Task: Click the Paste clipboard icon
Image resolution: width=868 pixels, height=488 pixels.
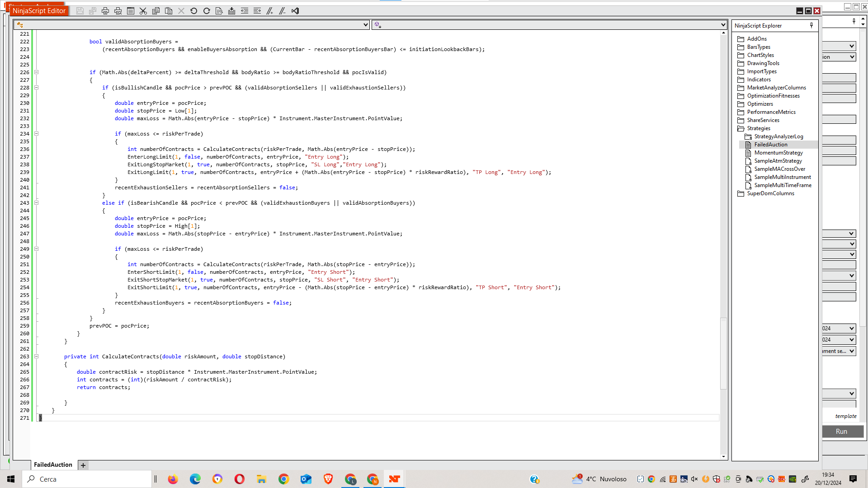Action: 169,11
